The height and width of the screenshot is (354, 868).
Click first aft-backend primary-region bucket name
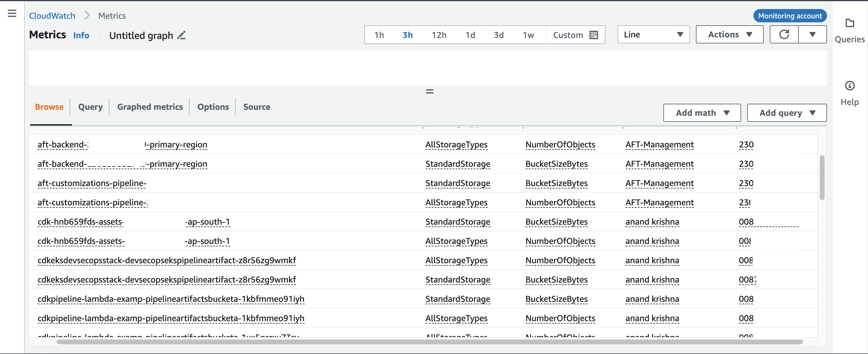tap(122, 144)
